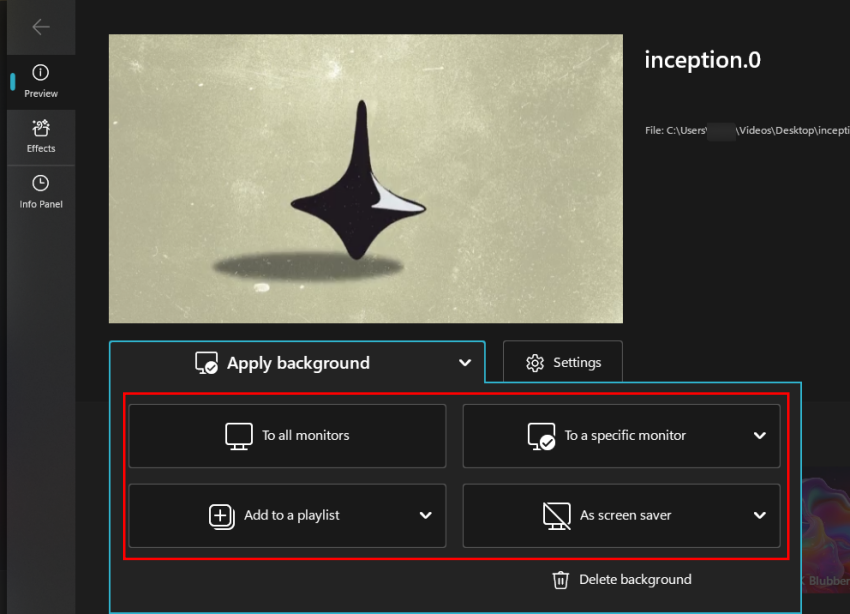This screenshot has height=614, width=850.
Task: Click the To all monitors icon
Action: [239, 436]
